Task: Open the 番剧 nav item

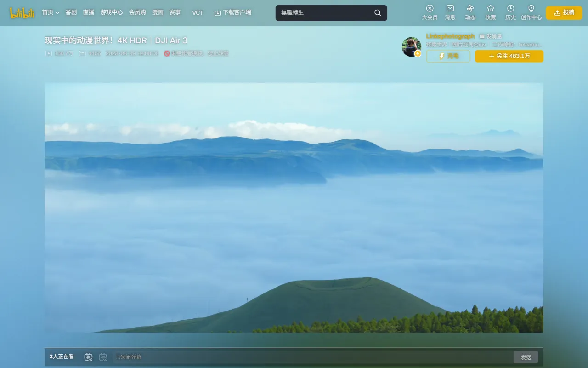Action: coord(71,12)
